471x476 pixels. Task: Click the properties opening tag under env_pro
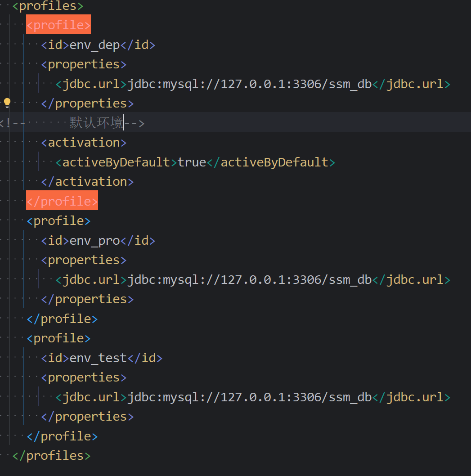(84, 260)
